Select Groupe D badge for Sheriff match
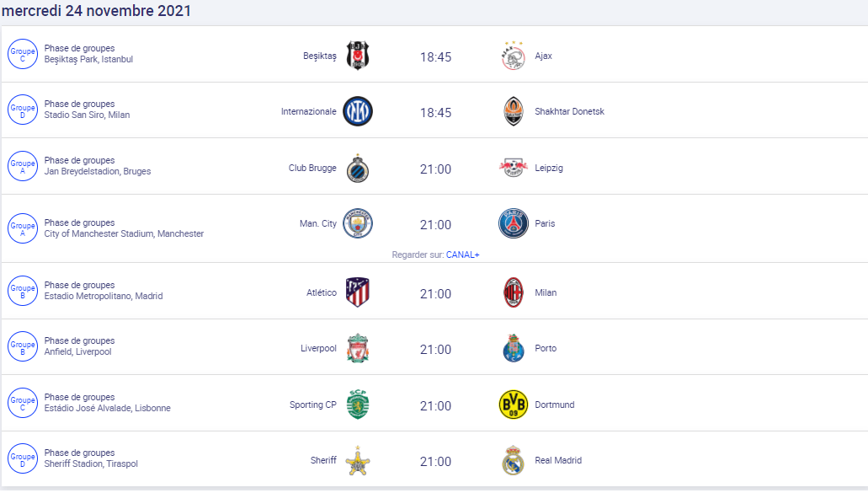The image size is (868, 493). [23, 458]
